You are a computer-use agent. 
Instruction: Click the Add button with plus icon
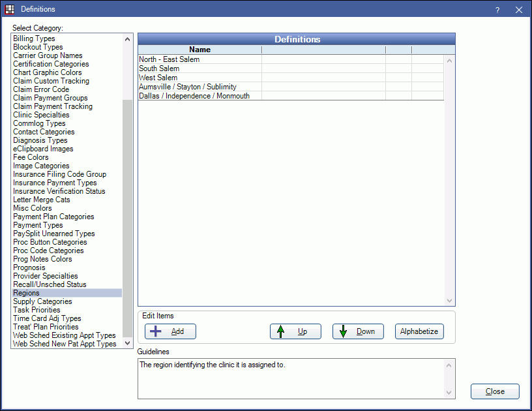click(170, 331)
